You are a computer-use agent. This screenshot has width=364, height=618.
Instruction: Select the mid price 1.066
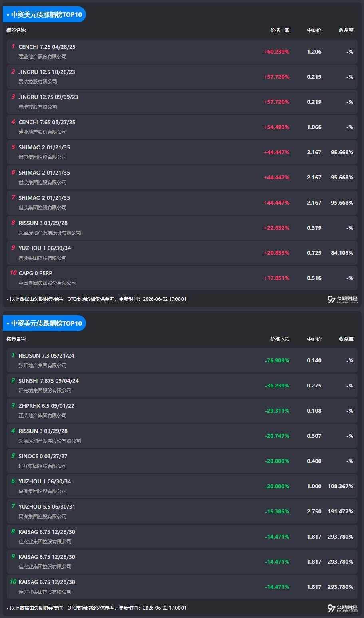coord(314,127)
